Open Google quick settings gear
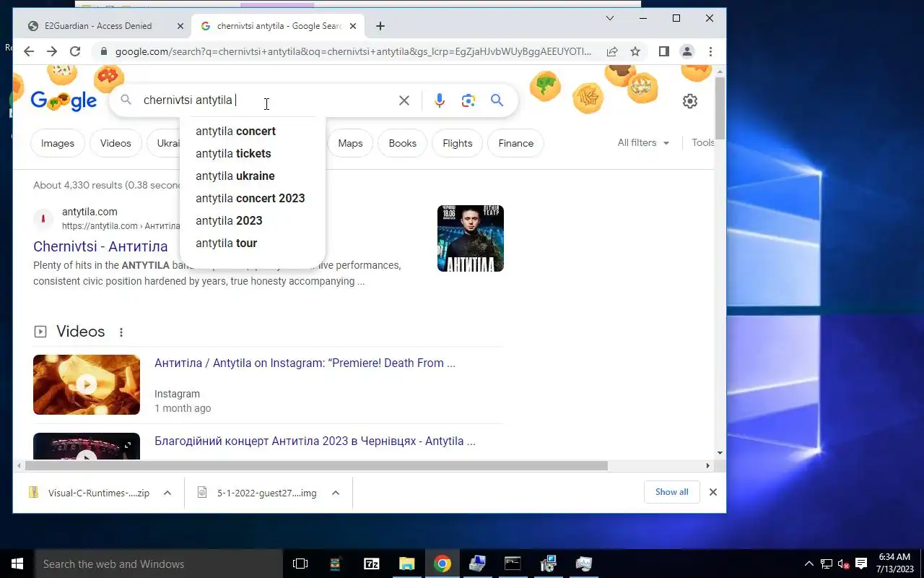 (x=690, y=101)
